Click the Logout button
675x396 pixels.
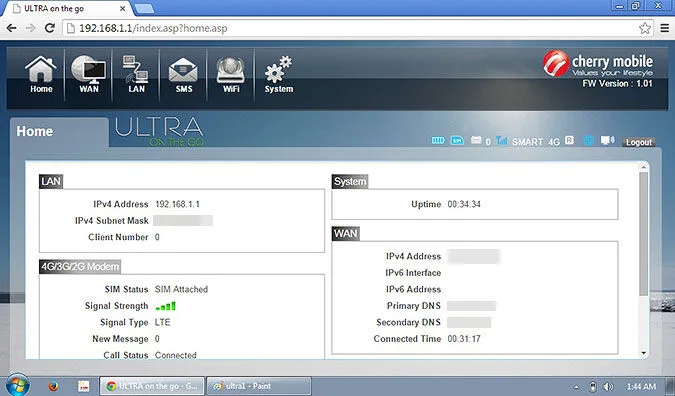pyautogui.click(x=638, y=142)
